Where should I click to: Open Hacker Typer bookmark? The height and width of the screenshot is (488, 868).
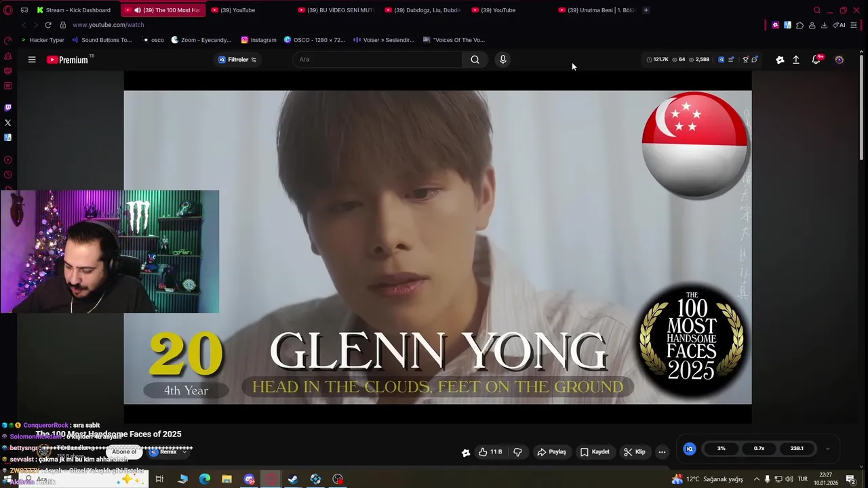[42, 40]
